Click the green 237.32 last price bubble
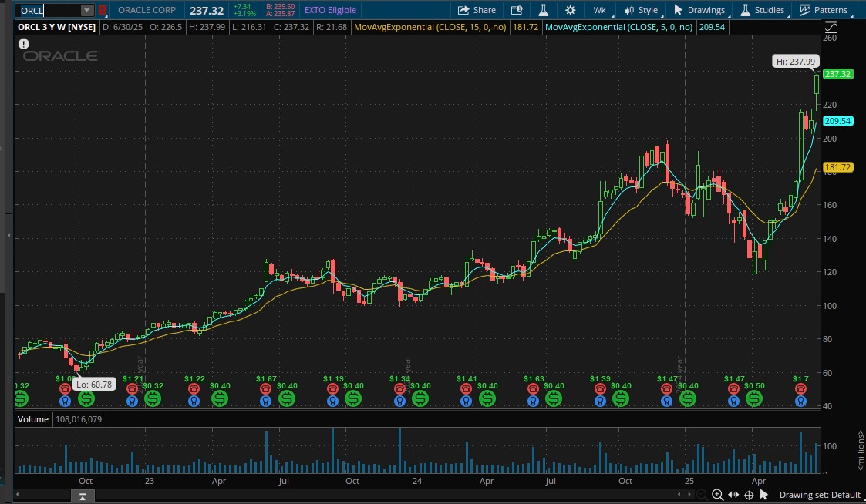Image resolution: width=866 pixels, height=504 pixels. point(837,74)
